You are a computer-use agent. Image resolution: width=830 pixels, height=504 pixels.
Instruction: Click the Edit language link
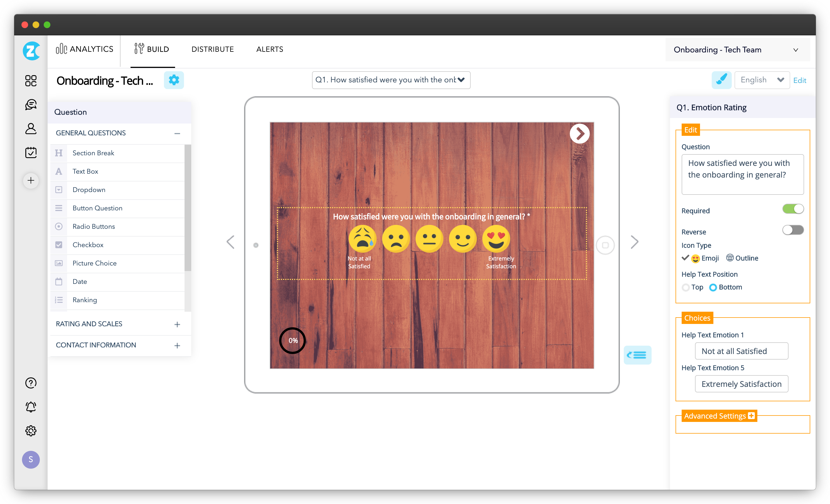coord(799,80)
